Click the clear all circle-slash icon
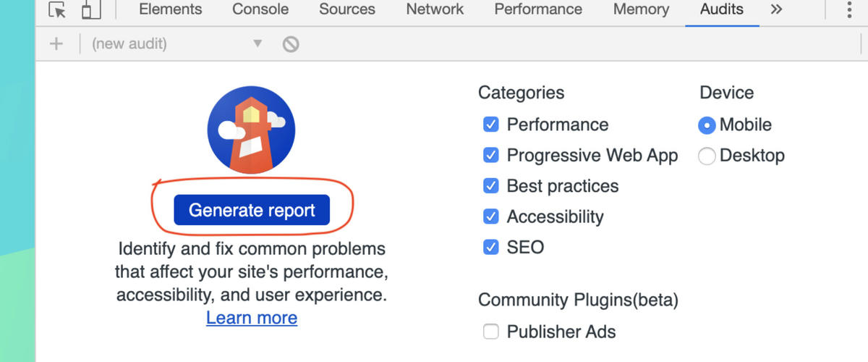868x362 pixels. point(291,44)
